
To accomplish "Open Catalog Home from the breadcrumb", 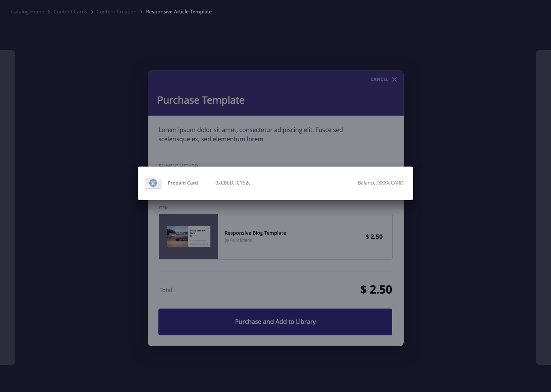I will coord(27,11).
